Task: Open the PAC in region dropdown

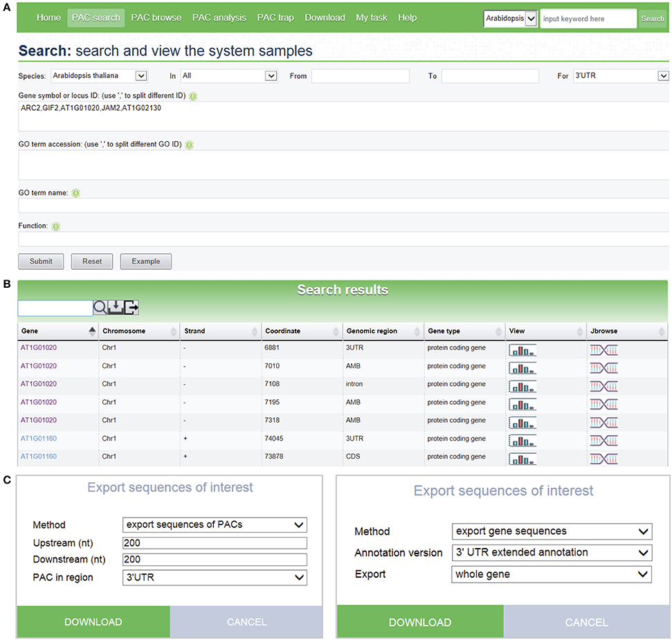Action: coord(215,578)
